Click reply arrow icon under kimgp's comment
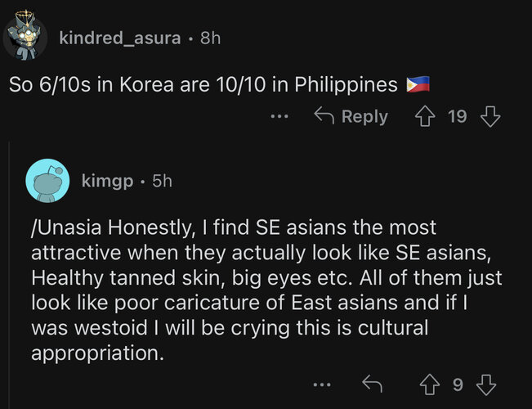The width and height of the screenshot is (532, 409). coord(372,384)
